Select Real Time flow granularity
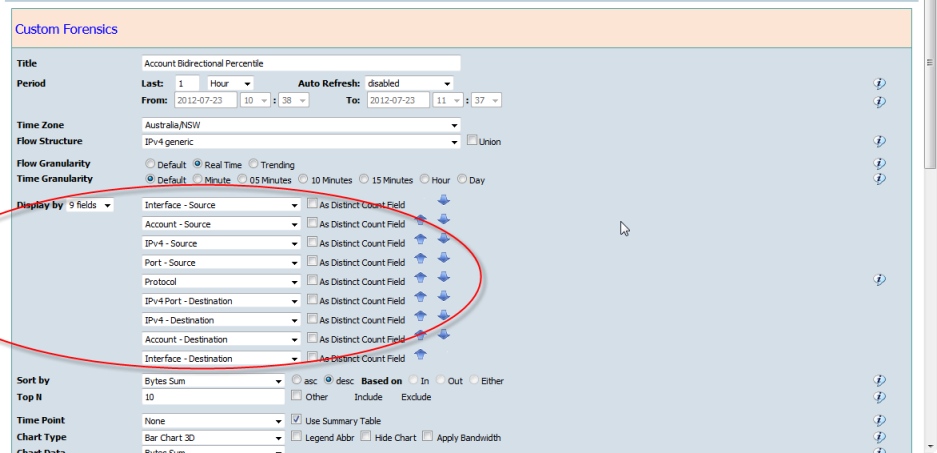 click(198, 164)
